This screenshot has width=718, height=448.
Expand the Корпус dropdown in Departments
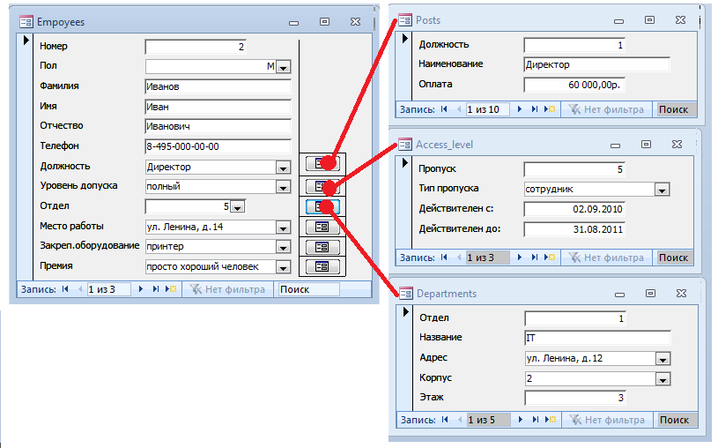(663, 379)
